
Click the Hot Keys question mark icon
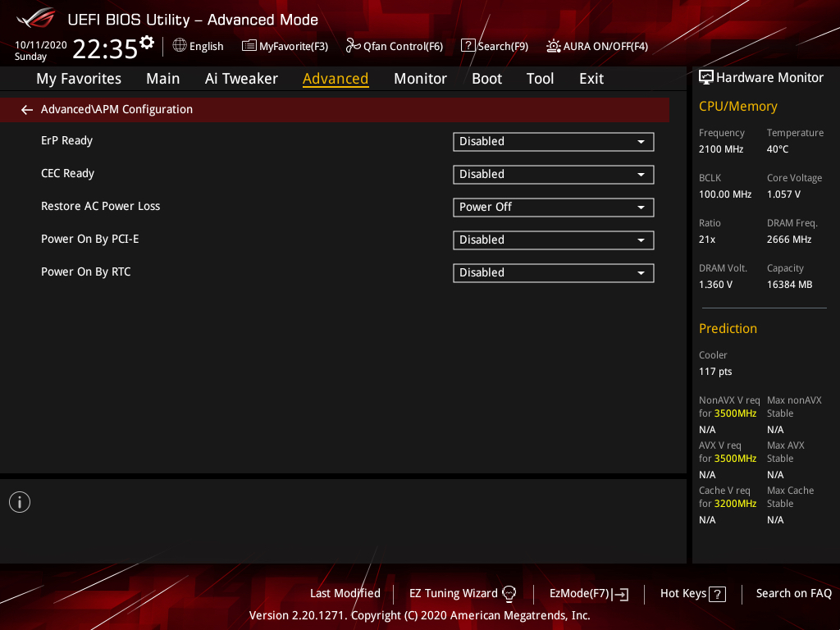[x=717, y=594]
